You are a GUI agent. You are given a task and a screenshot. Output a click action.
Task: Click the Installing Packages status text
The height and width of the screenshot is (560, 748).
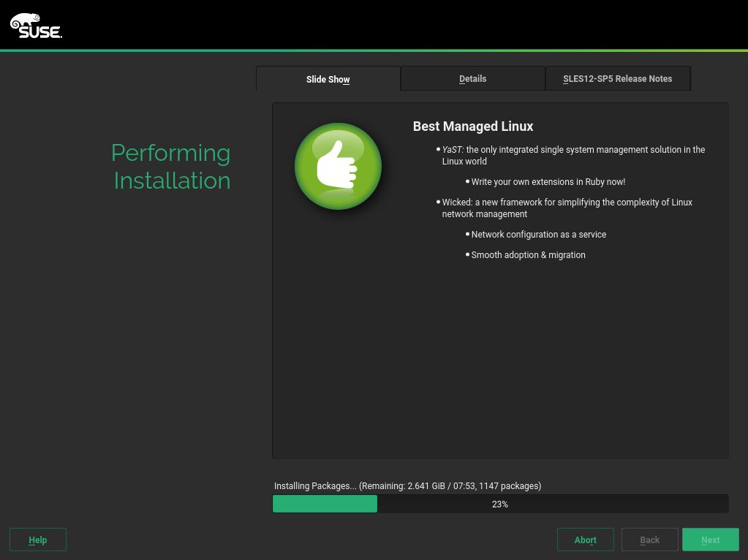click(407, 485)
